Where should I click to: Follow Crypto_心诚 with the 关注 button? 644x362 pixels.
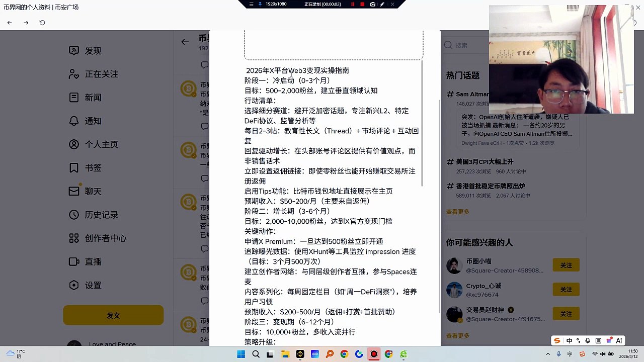(566, 289)
